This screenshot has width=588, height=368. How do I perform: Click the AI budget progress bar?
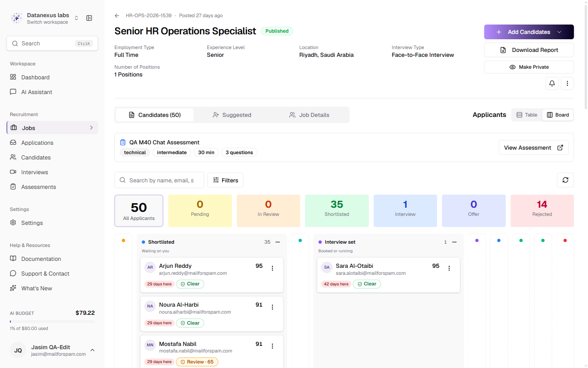pos(52,322)
